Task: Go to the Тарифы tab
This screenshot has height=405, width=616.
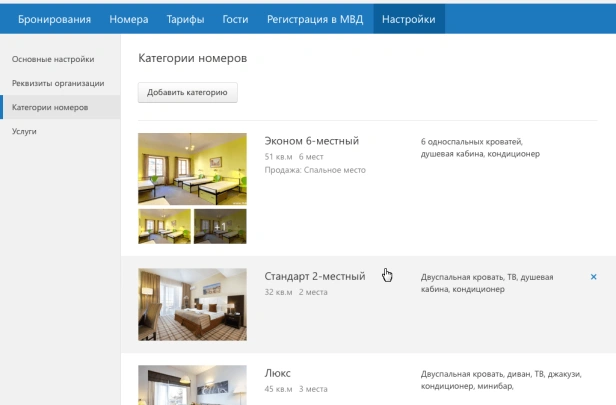Action: pos(187,19)
